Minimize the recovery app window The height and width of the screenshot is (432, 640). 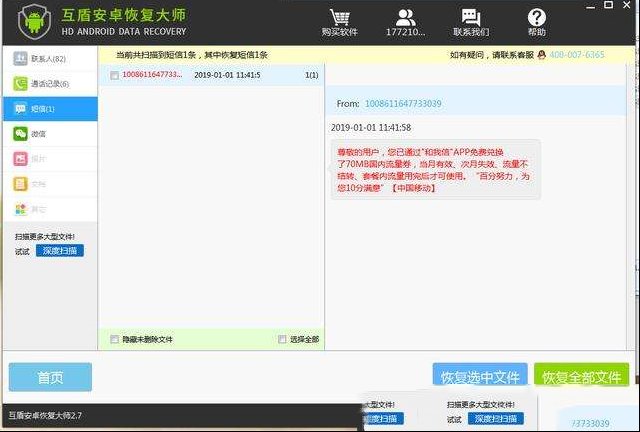590,6
